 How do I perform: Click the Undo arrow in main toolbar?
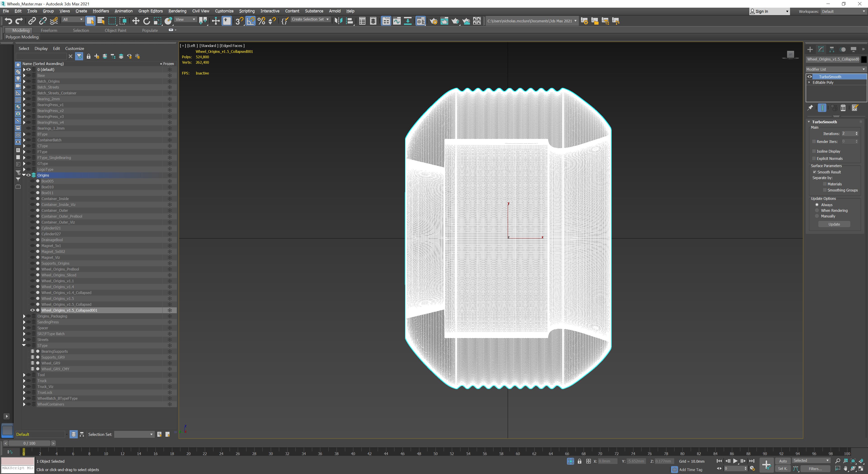8,21
